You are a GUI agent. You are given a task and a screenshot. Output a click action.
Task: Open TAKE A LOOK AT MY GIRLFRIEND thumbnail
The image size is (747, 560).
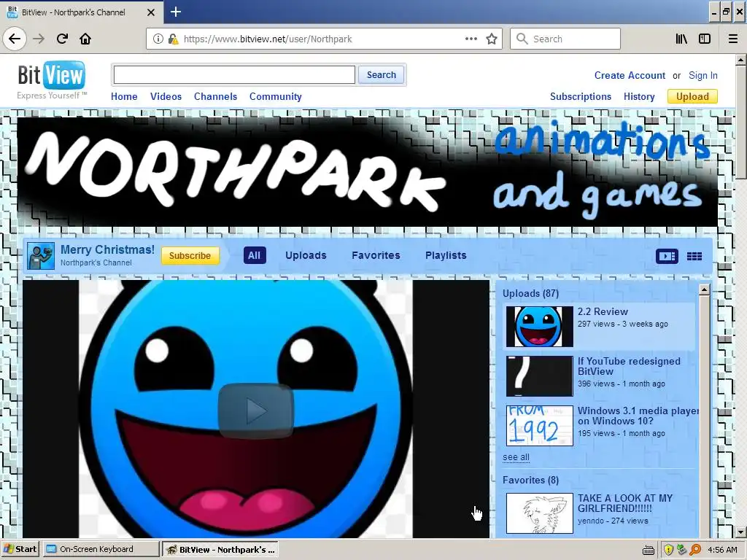click(539, 513)
